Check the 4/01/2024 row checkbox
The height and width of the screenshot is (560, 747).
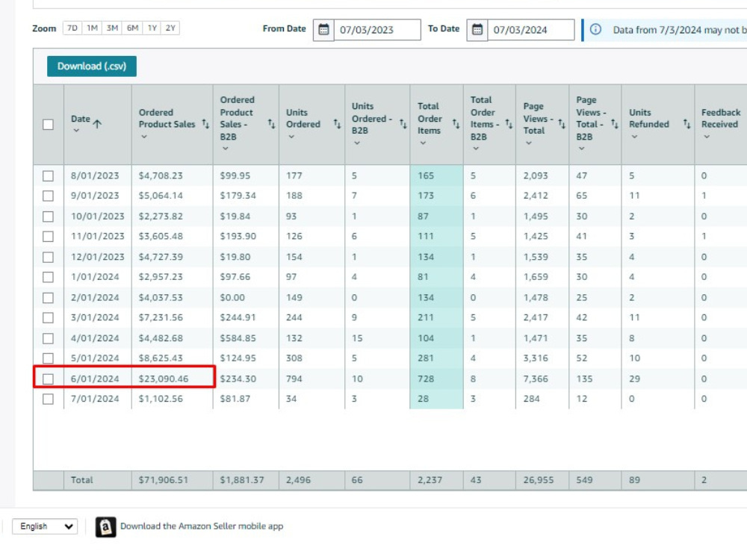(48, 338)
